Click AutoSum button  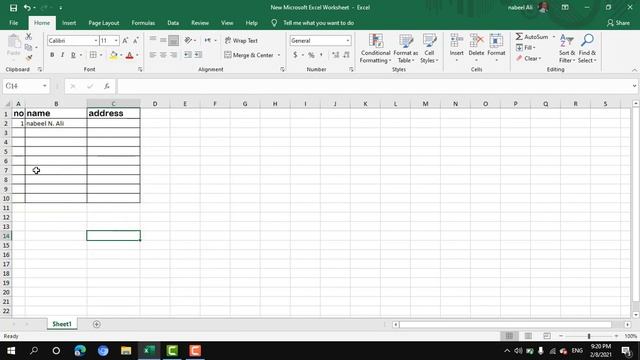pos(532,37)
